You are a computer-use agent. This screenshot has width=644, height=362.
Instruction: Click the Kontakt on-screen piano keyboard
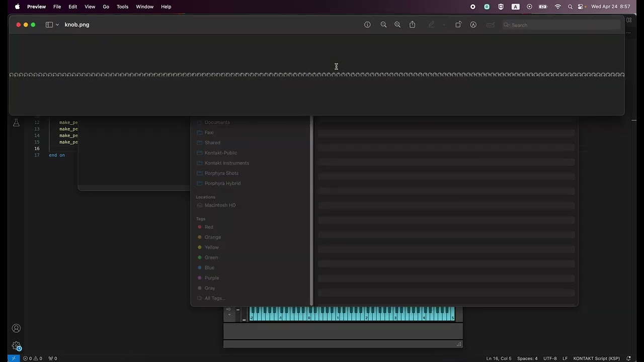(x=352, y=314)
